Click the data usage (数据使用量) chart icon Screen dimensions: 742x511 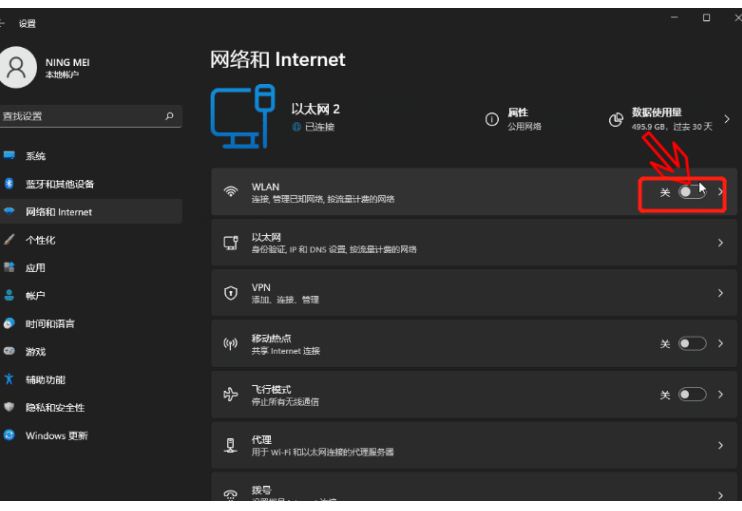[616, 119]
